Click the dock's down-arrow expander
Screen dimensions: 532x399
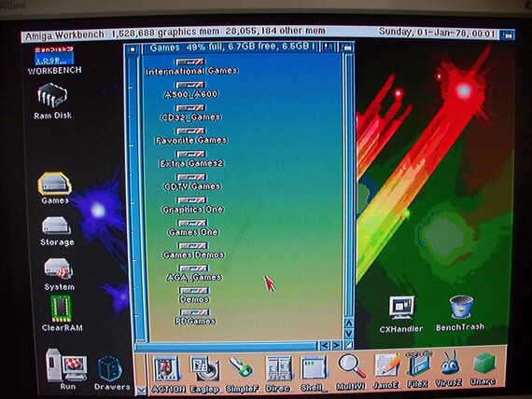pos(140,391)
